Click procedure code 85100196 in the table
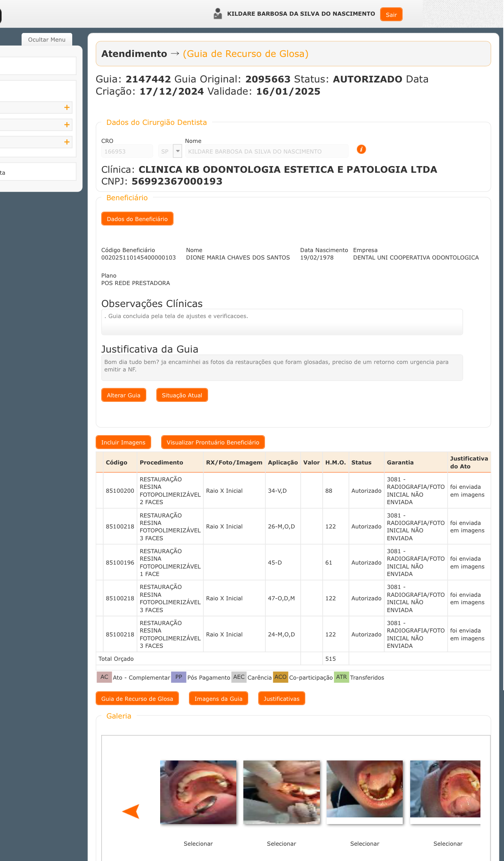This screenshot has height=861, width=504. point(120,563)
